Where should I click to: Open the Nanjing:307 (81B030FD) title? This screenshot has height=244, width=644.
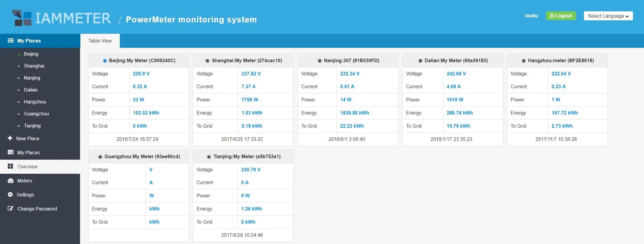coord(352,61)
